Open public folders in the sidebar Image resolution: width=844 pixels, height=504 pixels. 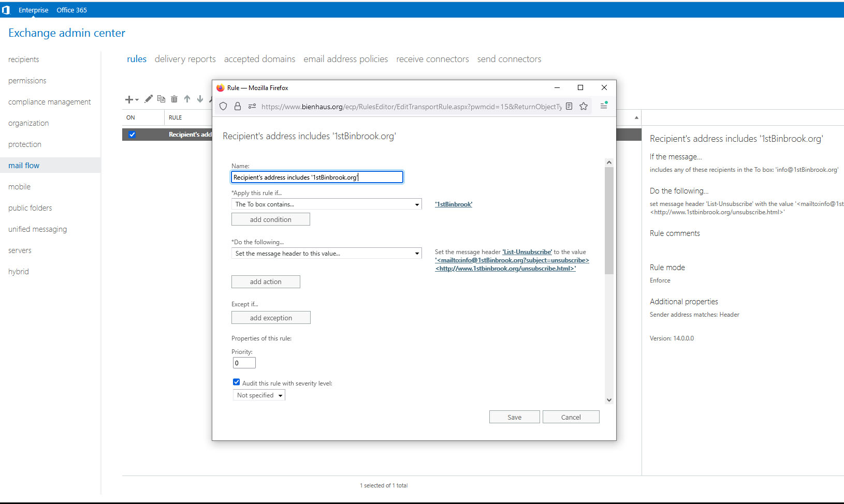coord(30,208)
